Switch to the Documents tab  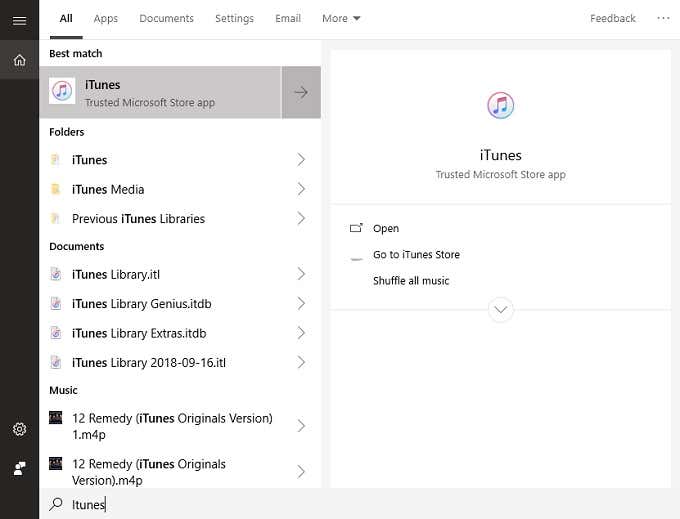pyautogui.click(x=166, y=18)
